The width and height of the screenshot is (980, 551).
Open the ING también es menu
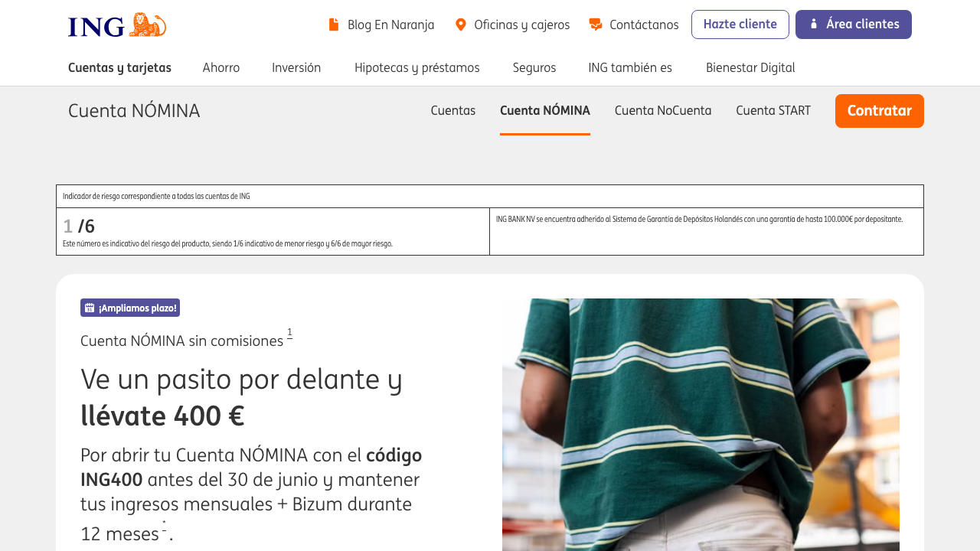pyautogui.click(x=630, y=67)
